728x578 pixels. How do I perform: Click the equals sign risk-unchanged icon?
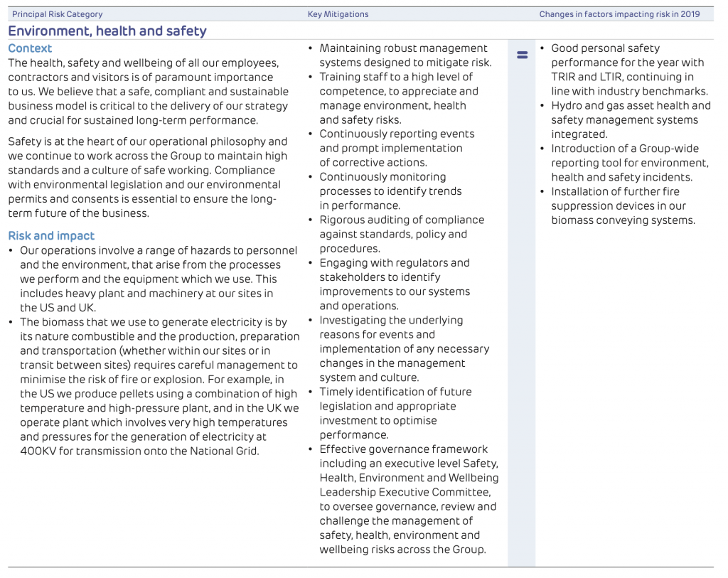(x=522, y=55)
